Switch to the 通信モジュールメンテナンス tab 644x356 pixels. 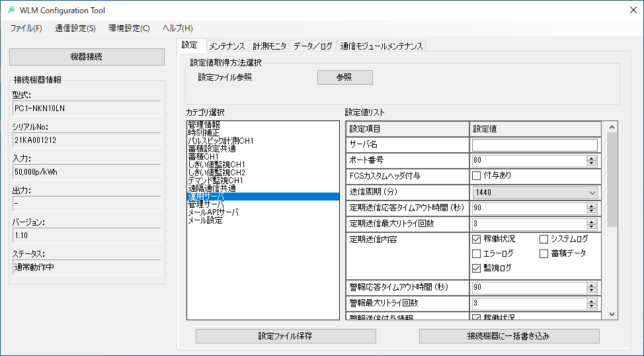pos(381,46)
